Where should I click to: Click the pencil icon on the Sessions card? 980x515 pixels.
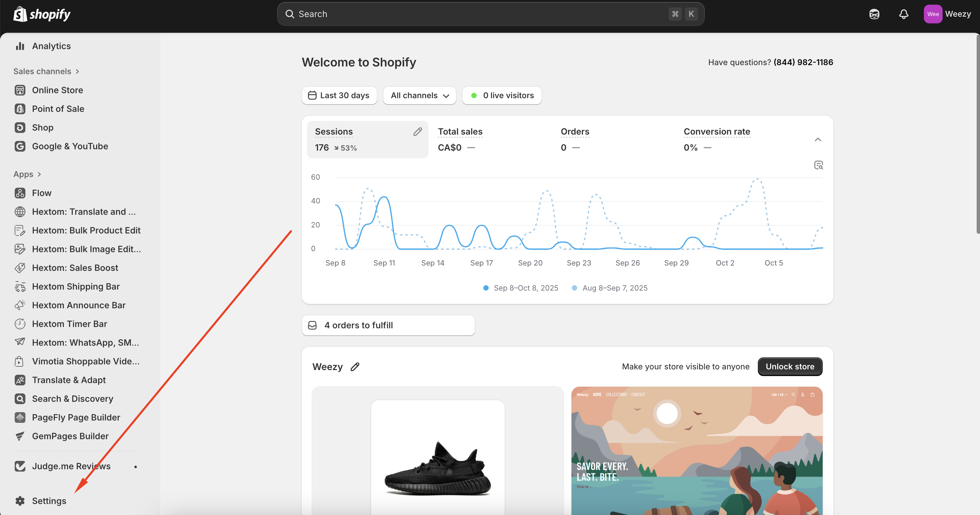[417, 132]
